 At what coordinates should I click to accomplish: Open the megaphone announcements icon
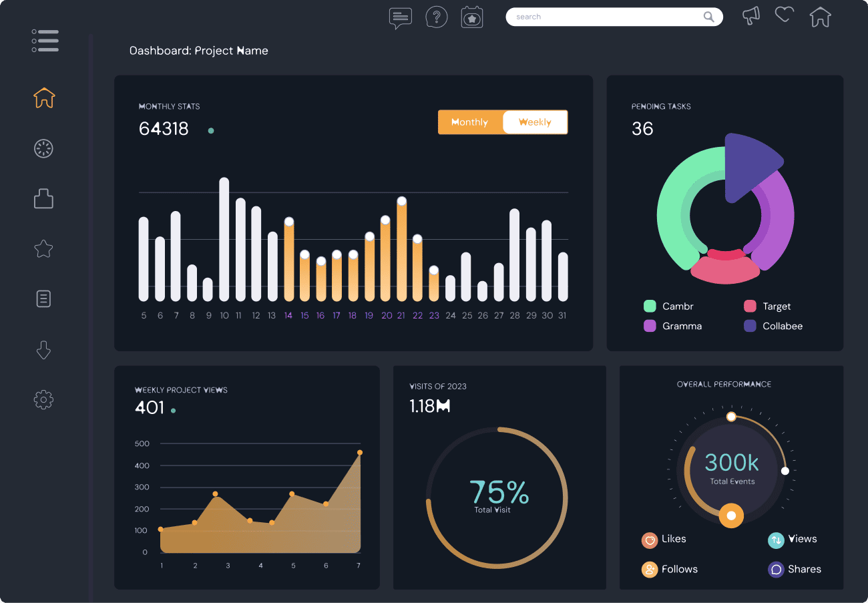[x=751, y=16]
